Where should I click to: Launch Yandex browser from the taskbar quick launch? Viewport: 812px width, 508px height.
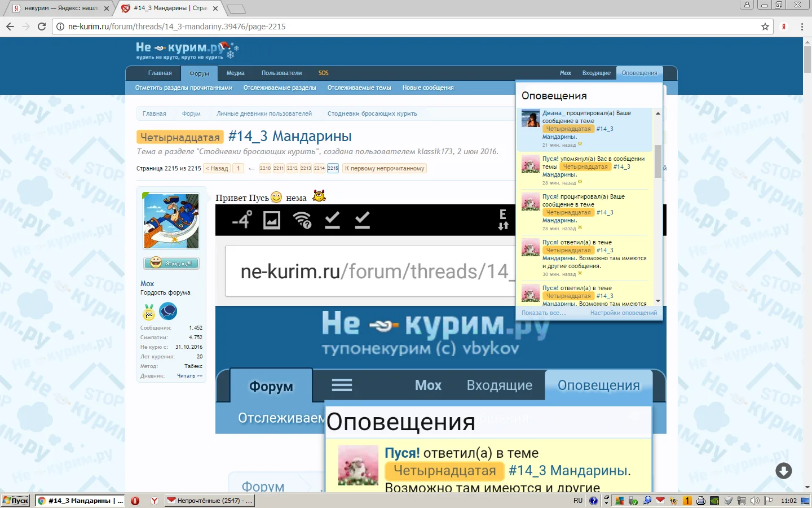point(154,501)
